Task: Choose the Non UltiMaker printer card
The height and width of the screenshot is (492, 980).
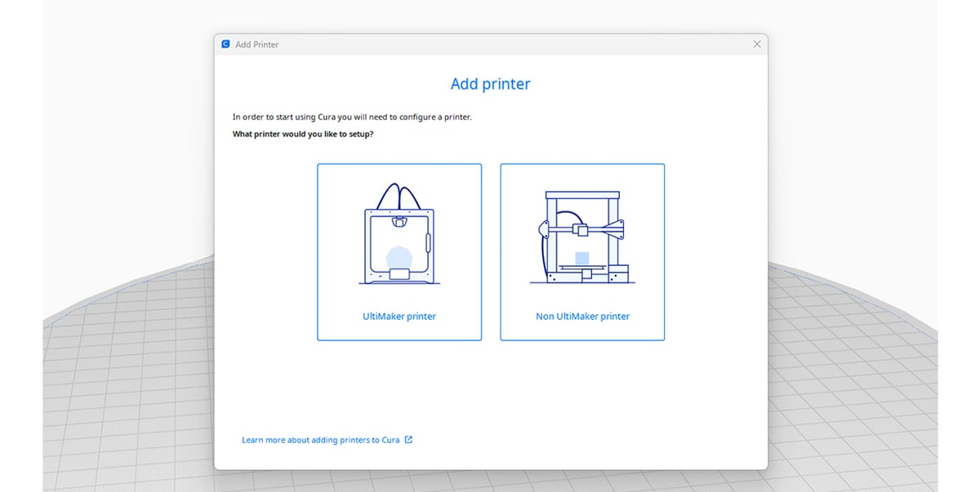Action: pyautogui.click(x=582, y=252)
